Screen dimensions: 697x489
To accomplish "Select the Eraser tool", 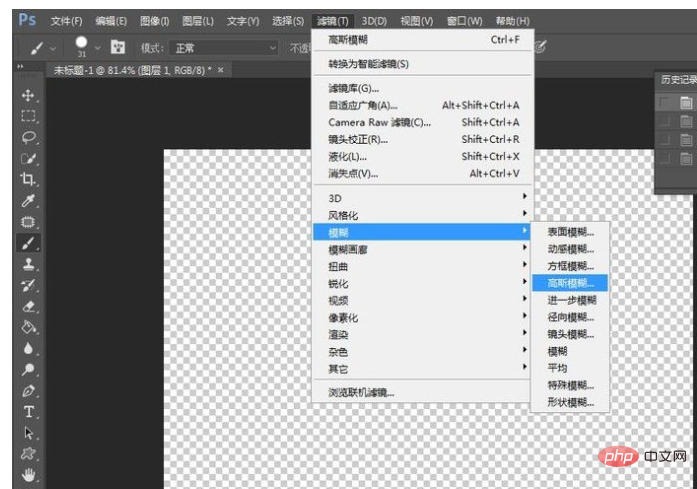I will [28, 306].
